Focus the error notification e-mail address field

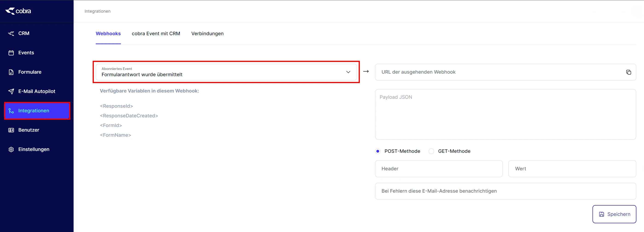point(505,191)
